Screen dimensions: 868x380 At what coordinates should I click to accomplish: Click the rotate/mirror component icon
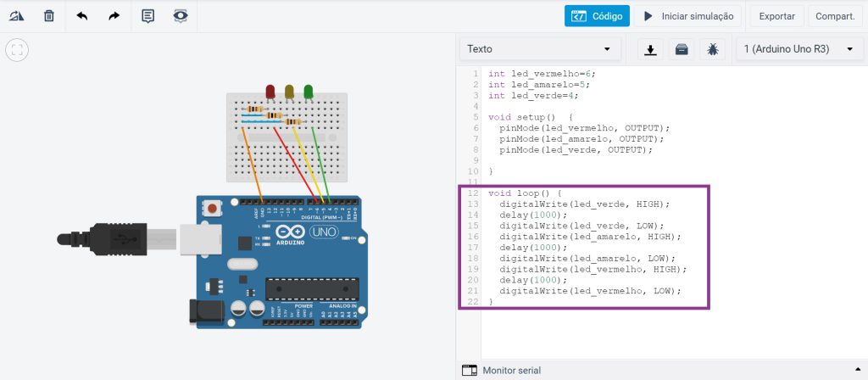[16, 16]
